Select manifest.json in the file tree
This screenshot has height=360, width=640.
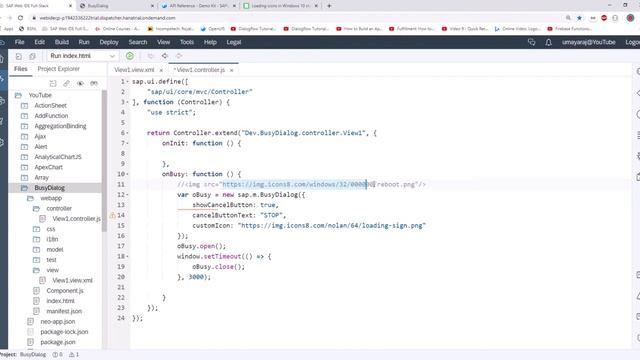point(64,311)
